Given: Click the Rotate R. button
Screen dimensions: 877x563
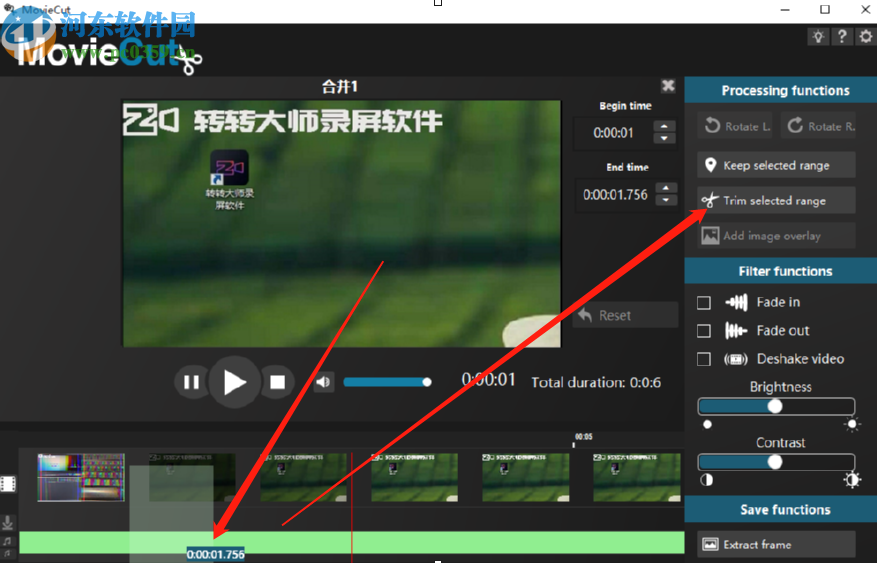Looking at the screenshot, I should [x=818, y=126].
